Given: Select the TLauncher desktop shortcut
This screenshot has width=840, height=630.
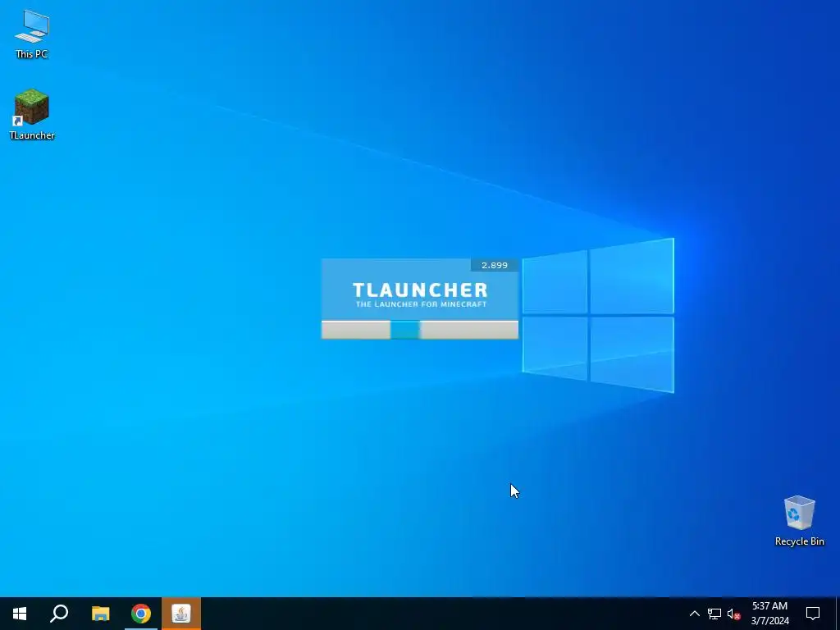Looking at the screenshot, I should (32, 115).
